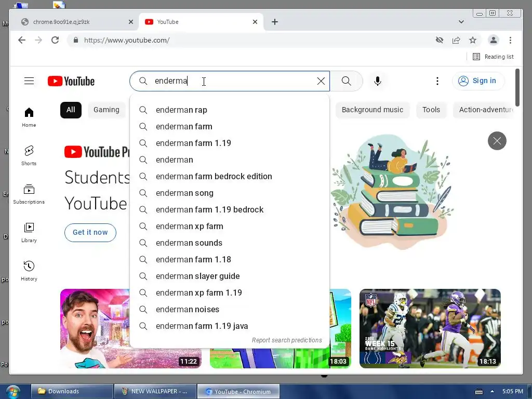Choose suggestion 'enderman sounds'
532x399 pixels.
(x=230, y=243)
